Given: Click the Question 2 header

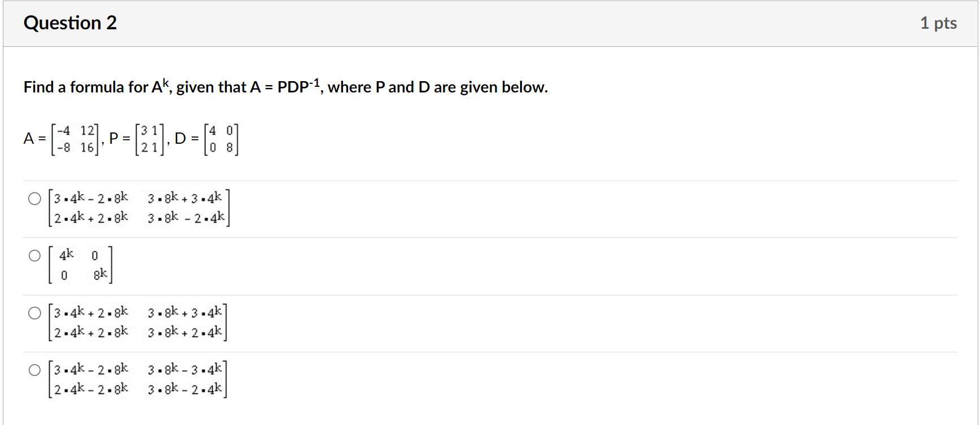Looking at the screenshot, I should tap(71, 23).
